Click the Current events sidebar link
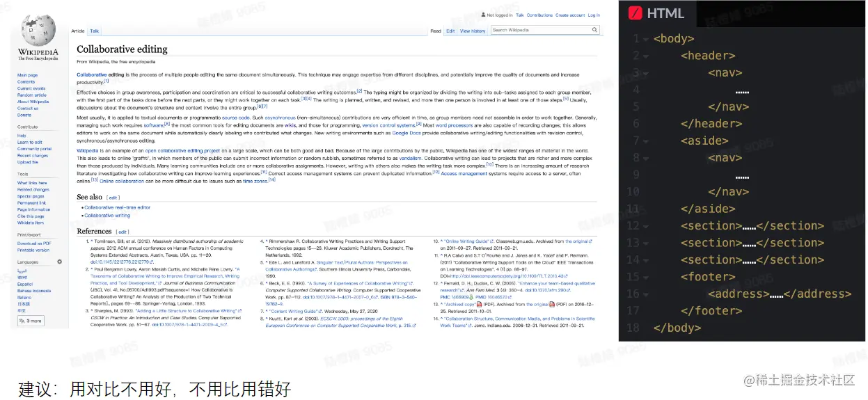Screen dimensions: 868x400 point(31,88)
